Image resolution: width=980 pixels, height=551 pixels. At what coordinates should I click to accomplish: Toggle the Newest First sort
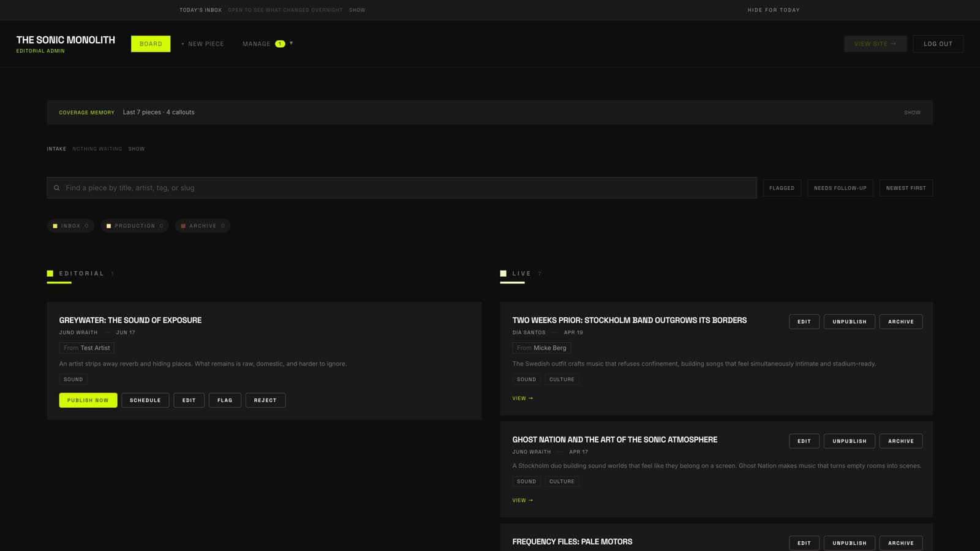click(906, 188)
